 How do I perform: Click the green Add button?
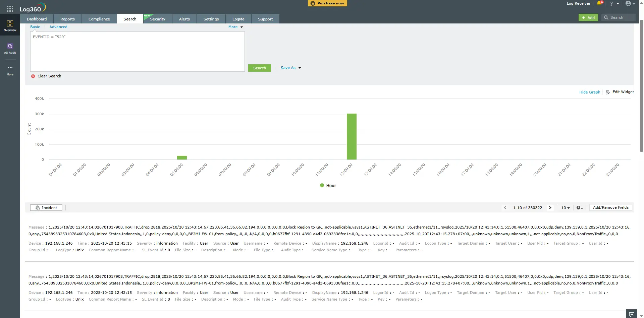click(x=588, y=17)
